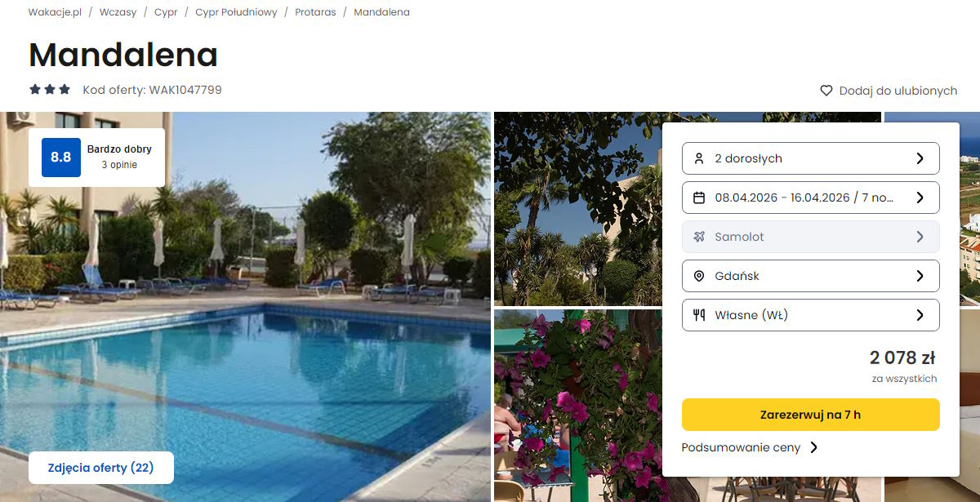980x502 pixels.
Task: Click the blue 8.8 rating badge
Action: (x=61, y=158)
